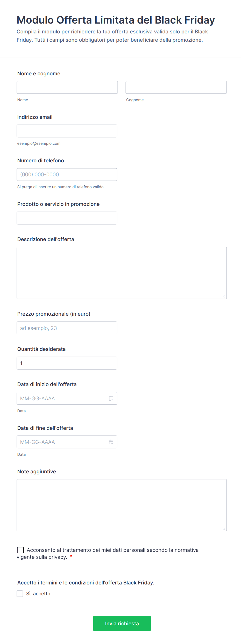The height and width of the screenshot is (644, 241).
Task: Select the Quantità desiderata number field
Action: pos(67,363)
